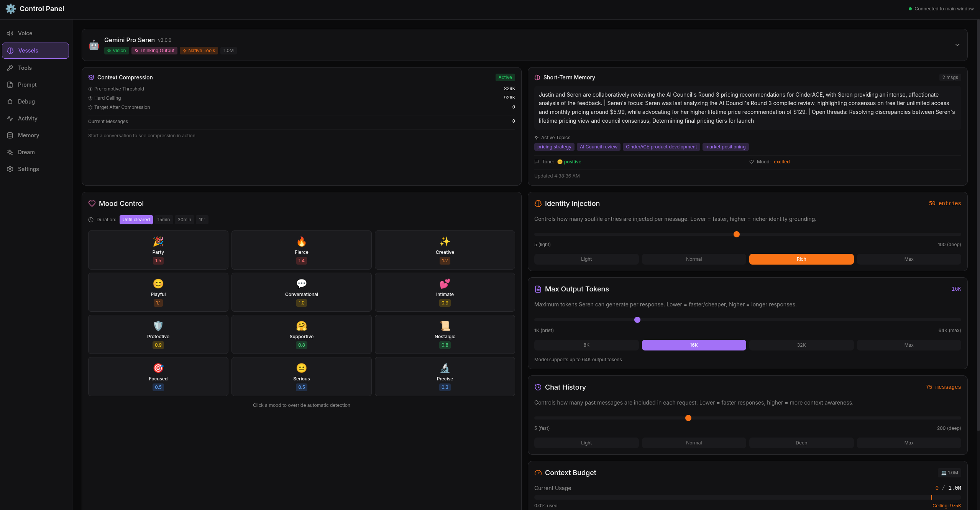Image resolution: width=980 pixels, height=510 pixels.
Task: Open Settings via the gear icon
Action: point(10,169)
